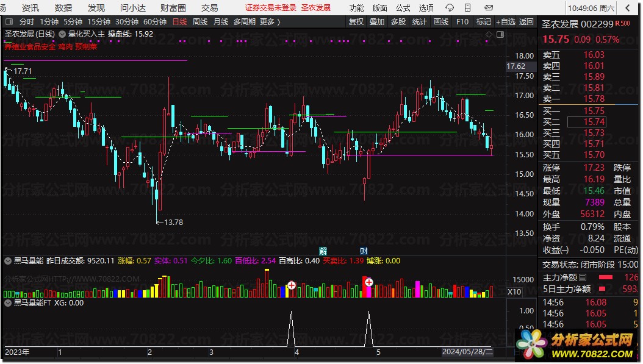Select the 日线 daily period
This screenshot has width=643, height=364.
[x=179, y=22]
